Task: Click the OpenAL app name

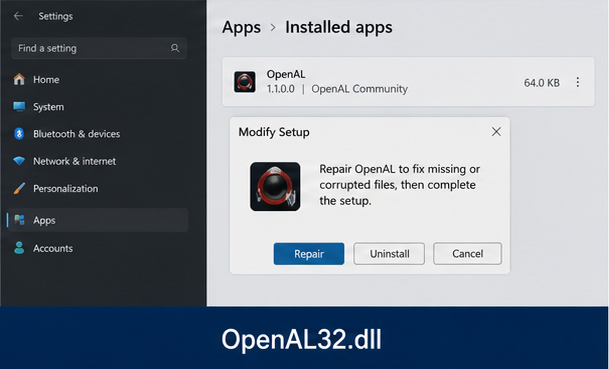Action: pos(285,74)
